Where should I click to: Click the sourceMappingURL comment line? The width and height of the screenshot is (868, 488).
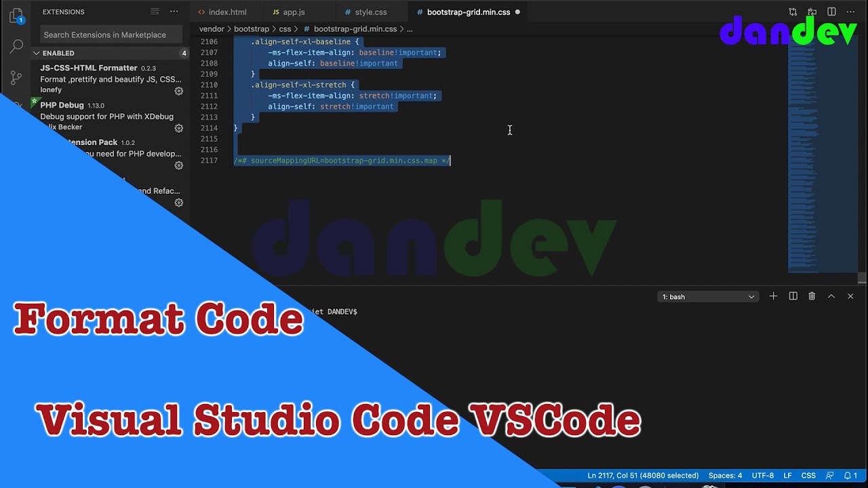[x=342, y=161]
